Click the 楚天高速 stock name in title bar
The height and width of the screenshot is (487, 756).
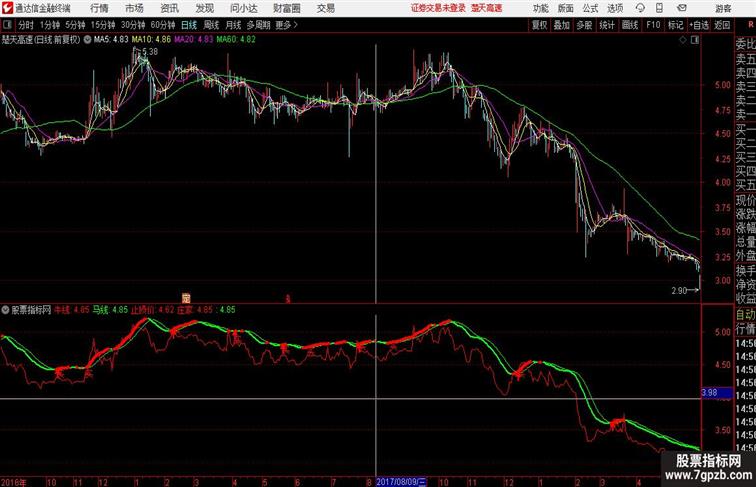click(486, 8)
